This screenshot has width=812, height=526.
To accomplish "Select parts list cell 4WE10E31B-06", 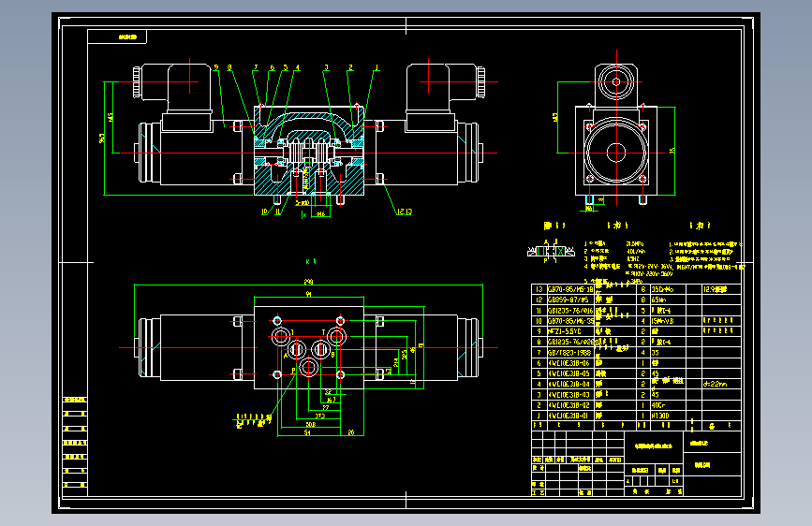I will click(x=568, y=363).
